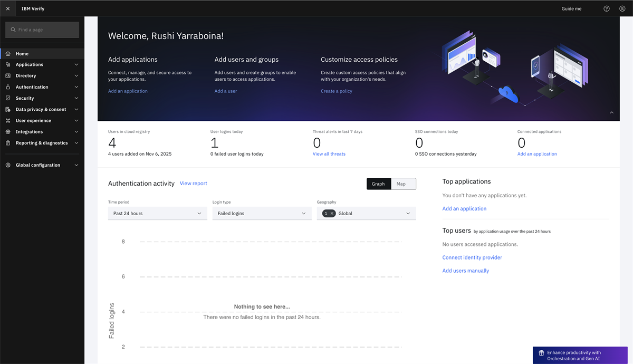Open the Integrations icon in the sidebar

click(x=8, y=131)
